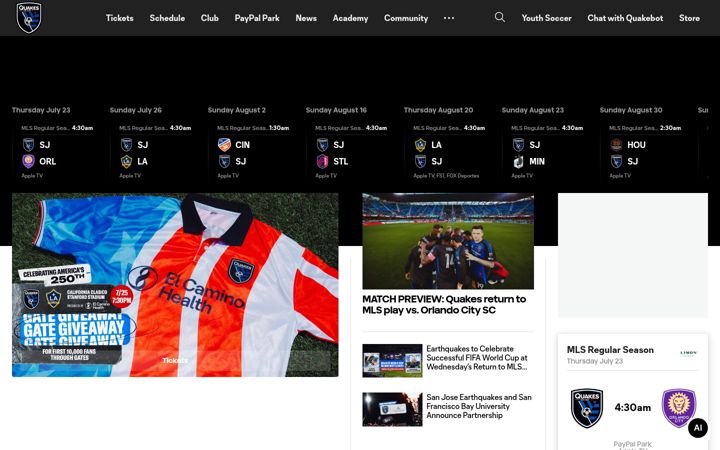This screenshot has height=450, width=720.
Task: Open the Academy menu item
Action: pyautogui.click(x=350, y=18)
